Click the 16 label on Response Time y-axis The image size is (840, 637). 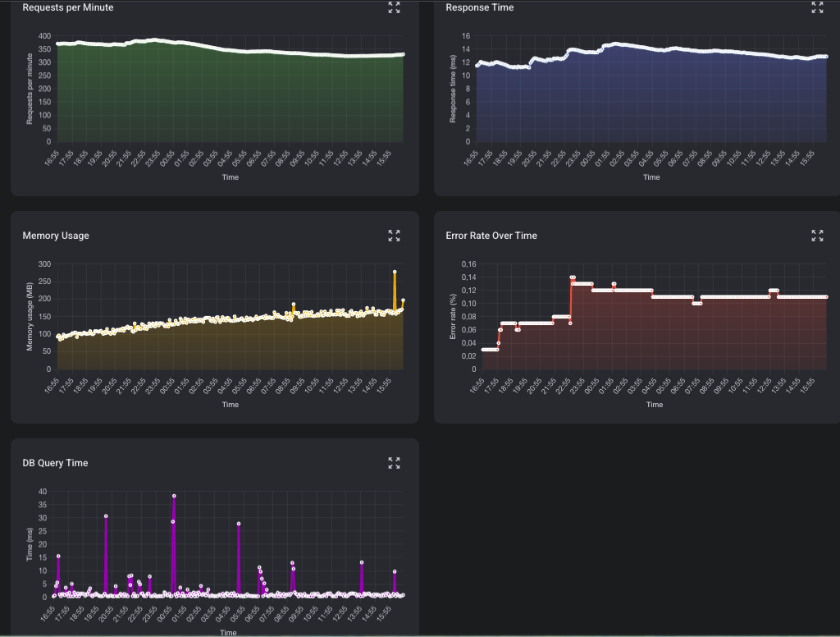click(x=466, y=36)
